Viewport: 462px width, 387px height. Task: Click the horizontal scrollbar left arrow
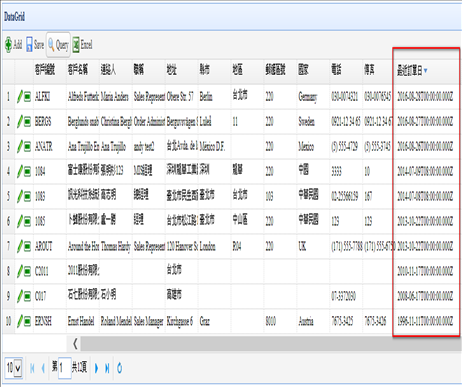(x=75, y=343)
